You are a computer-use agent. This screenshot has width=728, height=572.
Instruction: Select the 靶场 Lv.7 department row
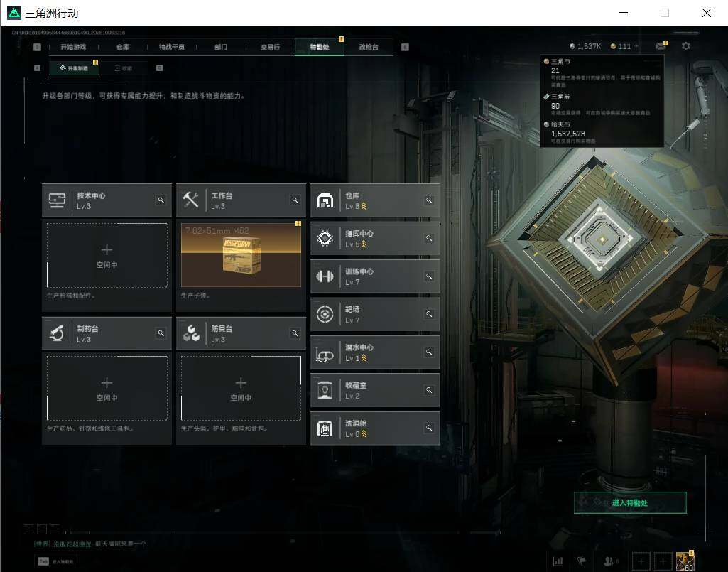coord(375,315)
